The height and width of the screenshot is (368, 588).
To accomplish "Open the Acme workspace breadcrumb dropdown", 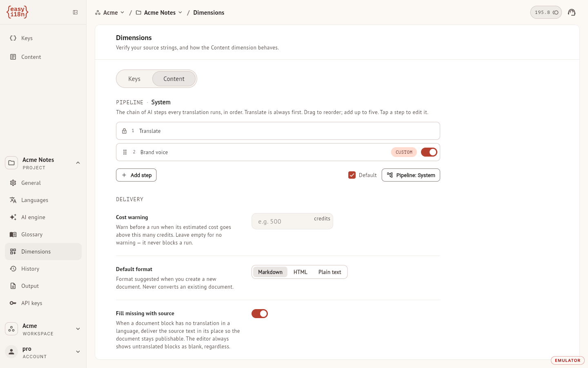I will tap(110, 13).
